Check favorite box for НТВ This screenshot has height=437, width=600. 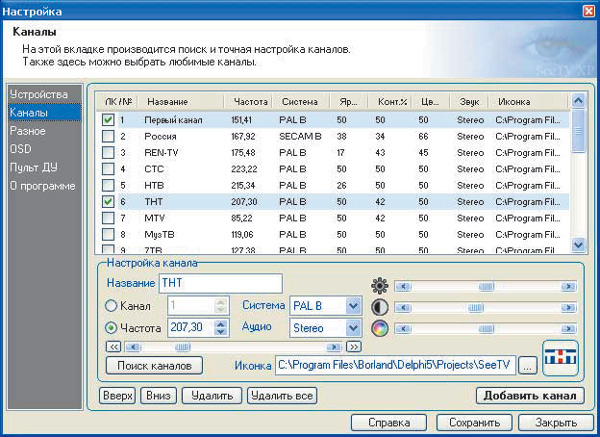tap(108, 185)
